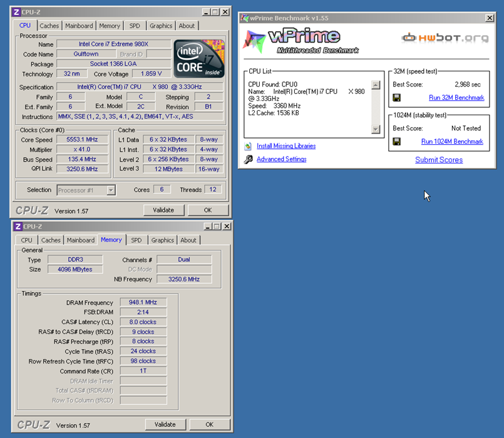Click the NB Frequency value in Memory tab

pos(184,279)
